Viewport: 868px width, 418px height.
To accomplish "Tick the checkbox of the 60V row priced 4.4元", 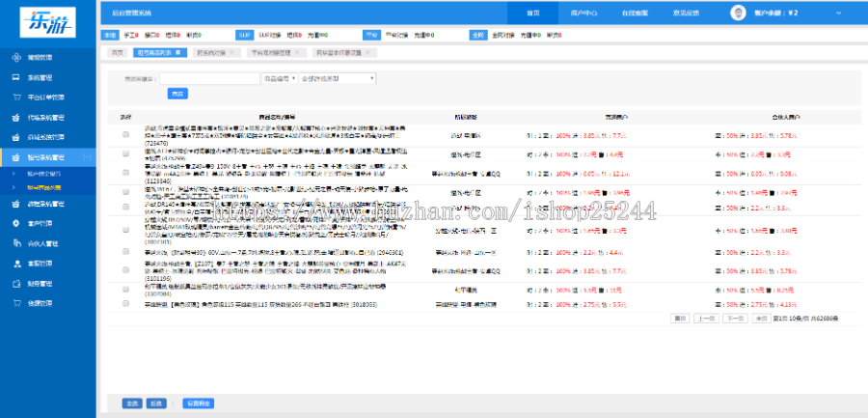I will [125, 252].
